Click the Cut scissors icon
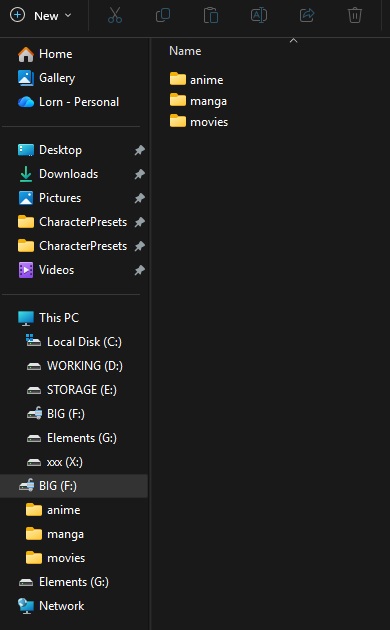390x630 pixels. tap(115, 16)
